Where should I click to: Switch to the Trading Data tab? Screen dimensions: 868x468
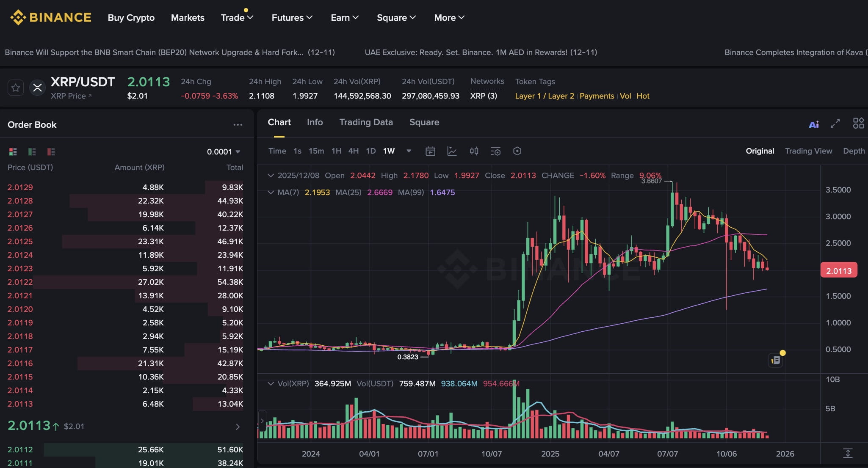tap(366, 122)
